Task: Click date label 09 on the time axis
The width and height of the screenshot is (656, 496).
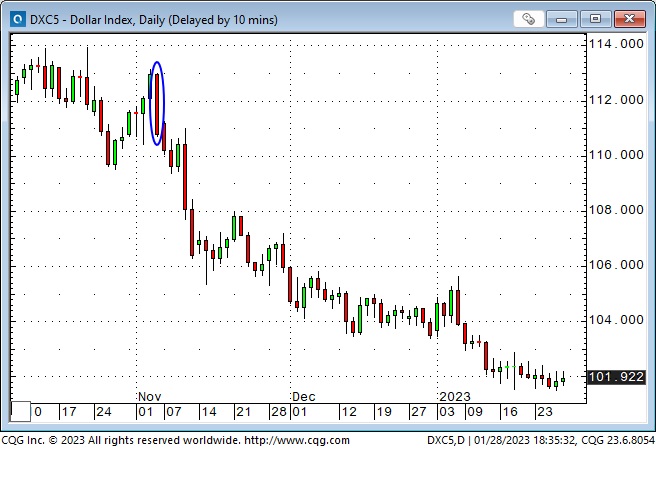Action: tap(475, 412)
